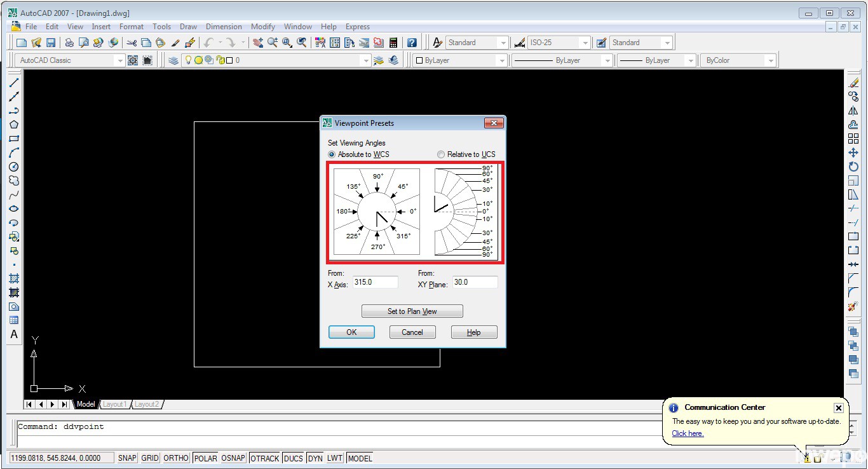Open the Modify menu
The height and width of the screenshot is (469, 868).
(x=262, y=27)
